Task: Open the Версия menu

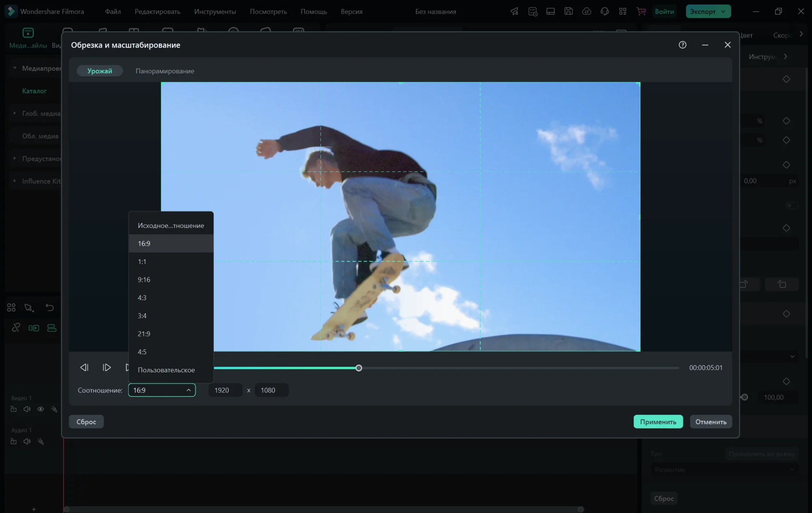Action: pos(351,11)
